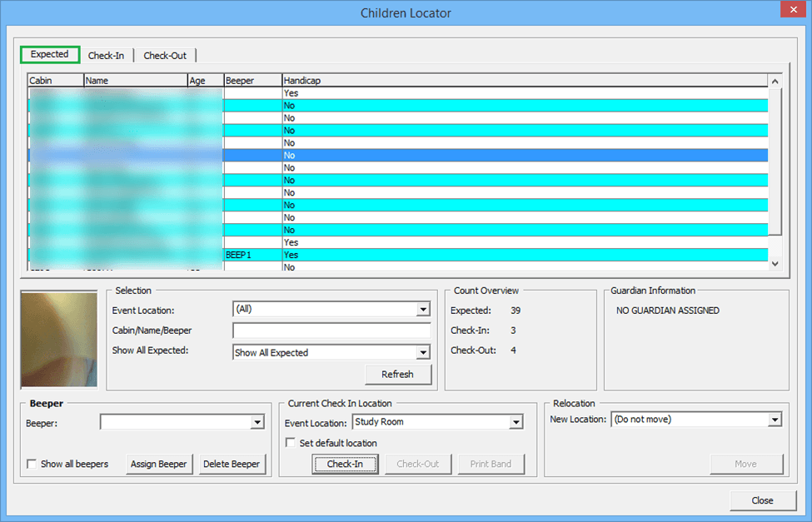Sort the list by the Name column
812x522 pixels.
[x=133, y=80]
